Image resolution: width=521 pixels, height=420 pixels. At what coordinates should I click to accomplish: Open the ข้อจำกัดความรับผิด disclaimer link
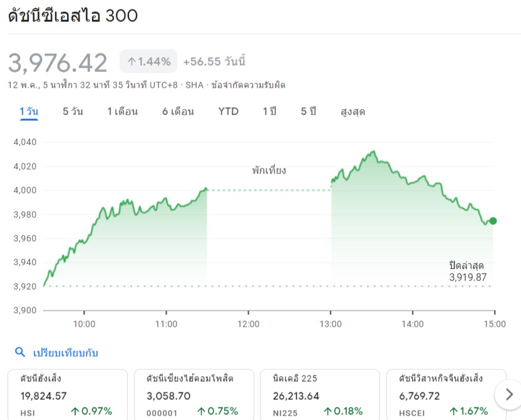[248, 85]
